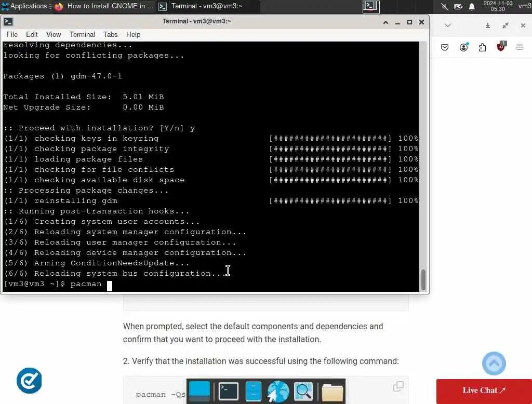Open the Firefox account icon
Viewport: 532px width, 404px height.
(464, 47)
